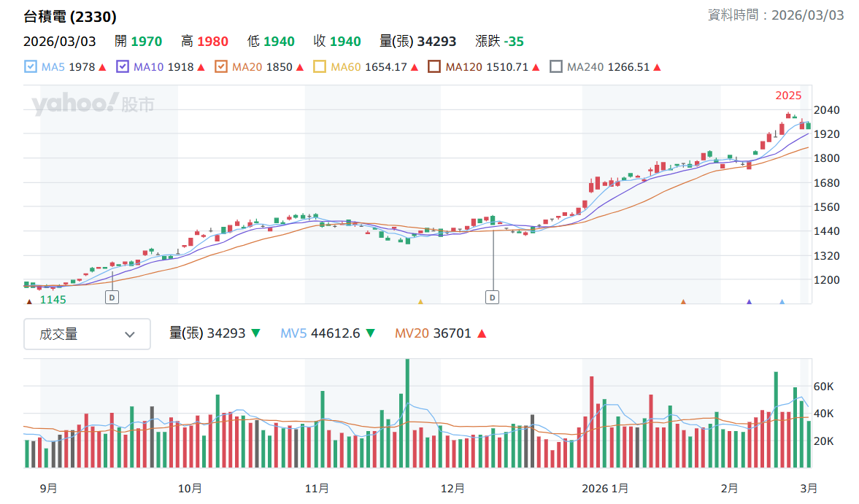Turn on the MA120 moving average

tap(434, 67)
